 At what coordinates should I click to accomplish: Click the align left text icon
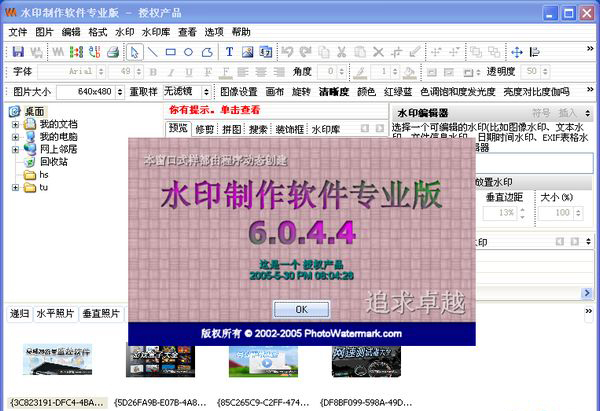(x=243, y=72)
